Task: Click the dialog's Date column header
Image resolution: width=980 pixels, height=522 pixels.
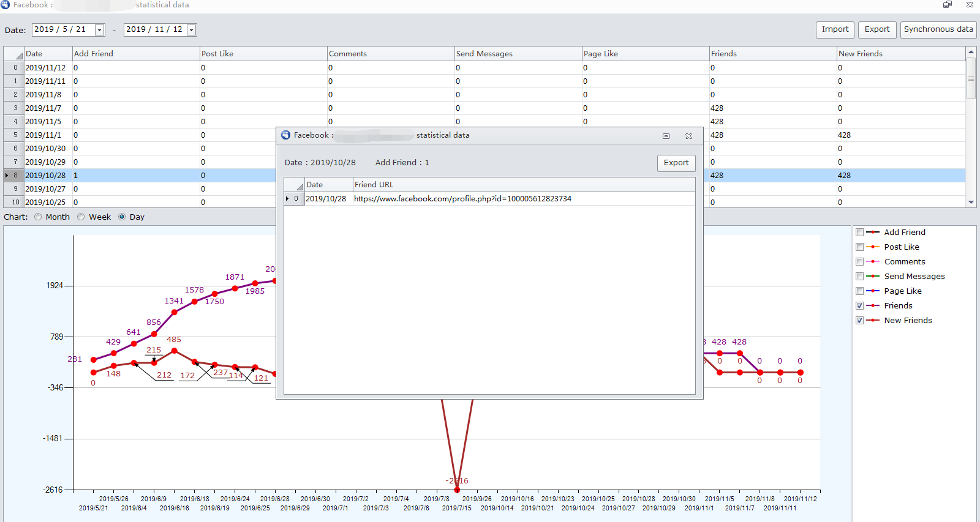Action: (x=328, y=185)
